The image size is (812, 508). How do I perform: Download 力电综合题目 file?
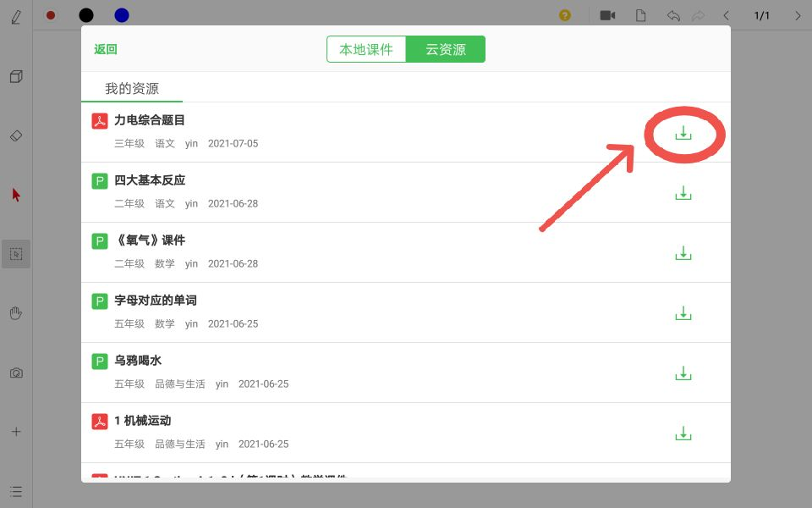pos(683,133)
